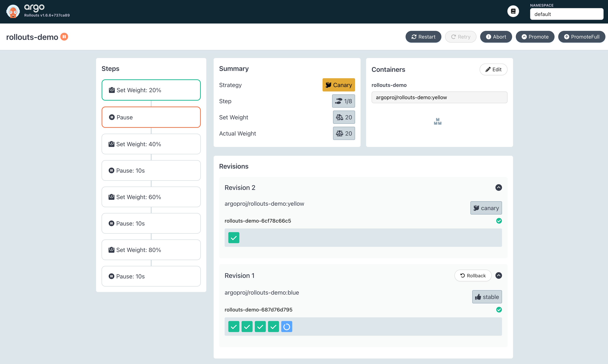
Task: Click the third green pod in Revision 1
Action: click(260, 327)
